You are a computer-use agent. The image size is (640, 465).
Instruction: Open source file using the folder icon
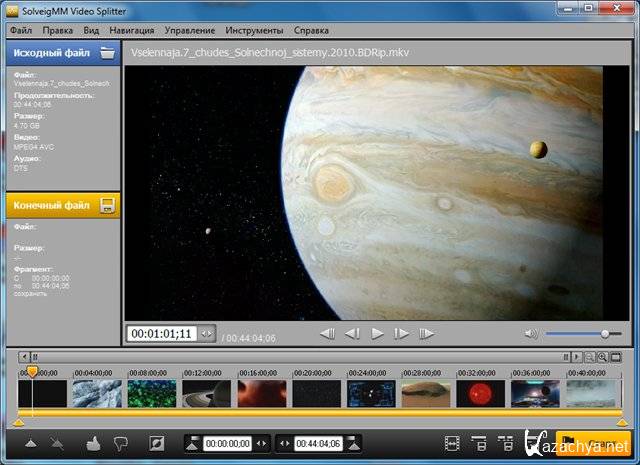pos(107,53)
